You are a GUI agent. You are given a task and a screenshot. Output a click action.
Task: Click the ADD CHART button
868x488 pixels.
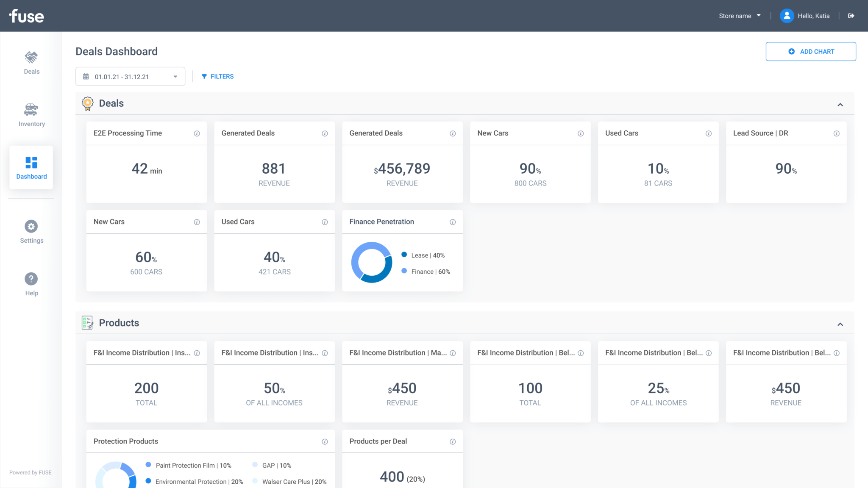click(x=810, y=51)
